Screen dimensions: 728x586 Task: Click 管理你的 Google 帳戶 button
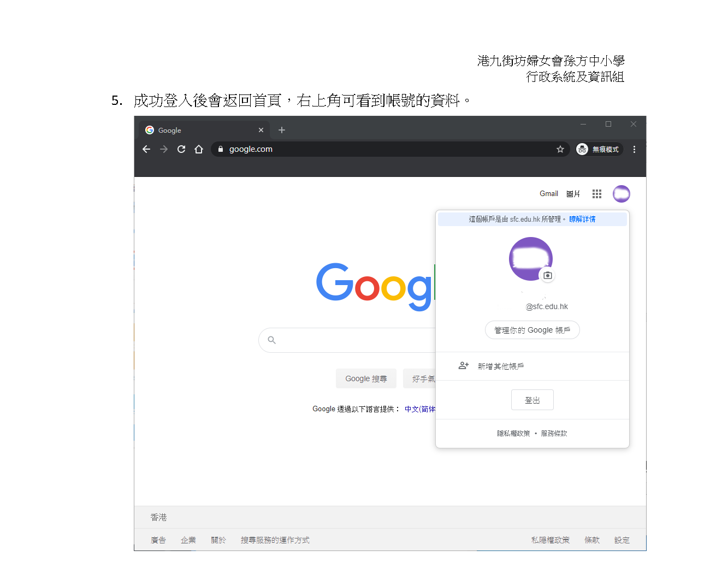532,330
